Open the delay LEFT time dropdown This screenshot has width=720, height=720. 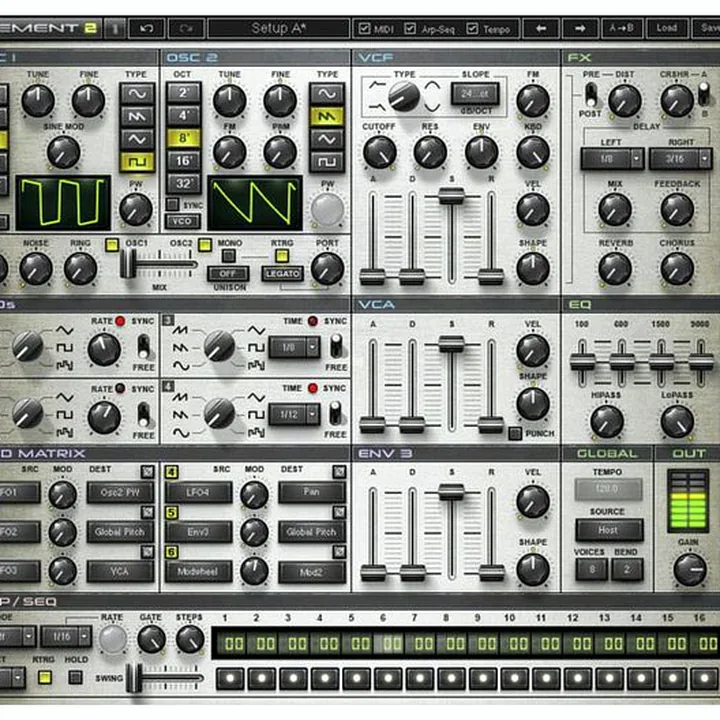(x=612, y=159)
